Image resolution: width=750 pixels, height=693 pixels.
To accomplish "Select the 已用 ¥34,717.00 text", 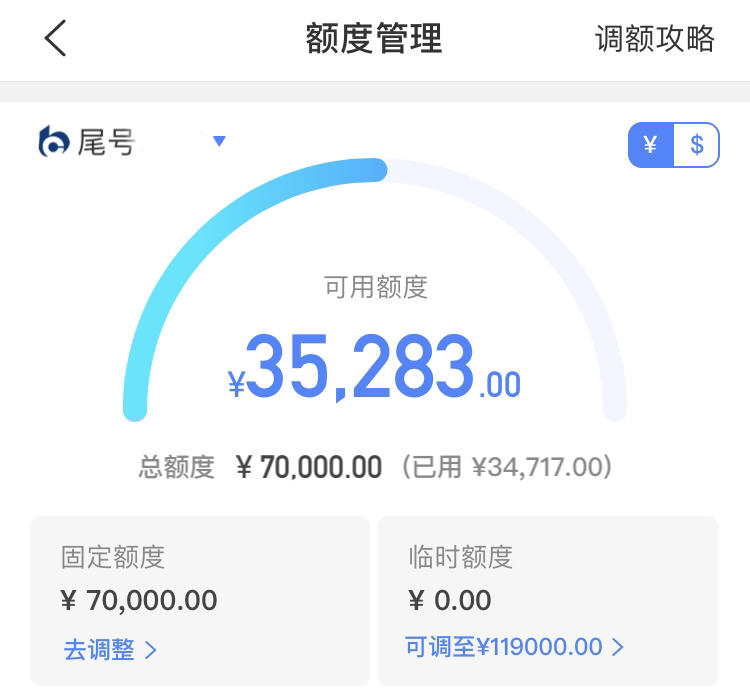I will coord(507,467).
